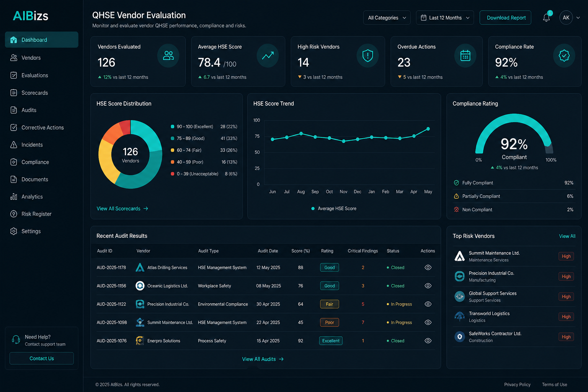The height and width of the screenshot is (392, 588).
Task: Click the Incidents warning triangle icon
Action: [14, 145]
